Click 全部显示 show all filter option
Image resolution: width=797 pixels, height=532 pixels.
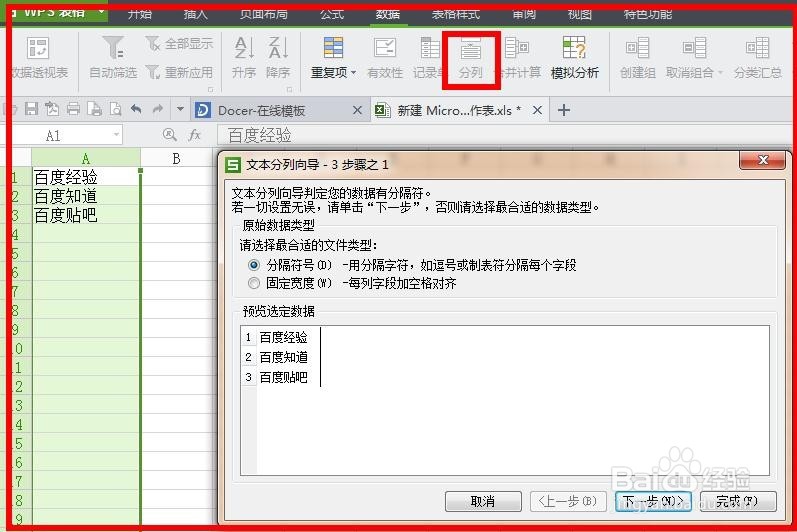pyautogui.click(x=179, y=44)
